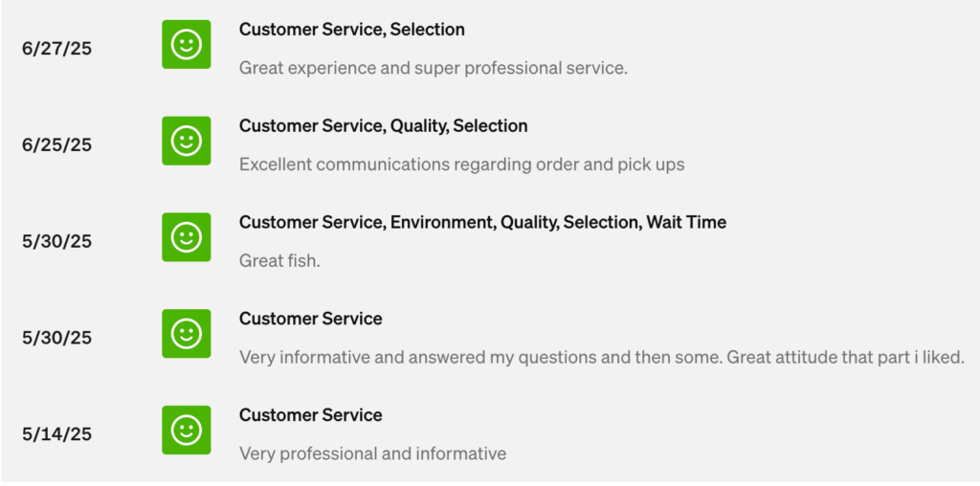Click the smiley icon beside the 'Very informative and answered' review

tap(186, 334)
